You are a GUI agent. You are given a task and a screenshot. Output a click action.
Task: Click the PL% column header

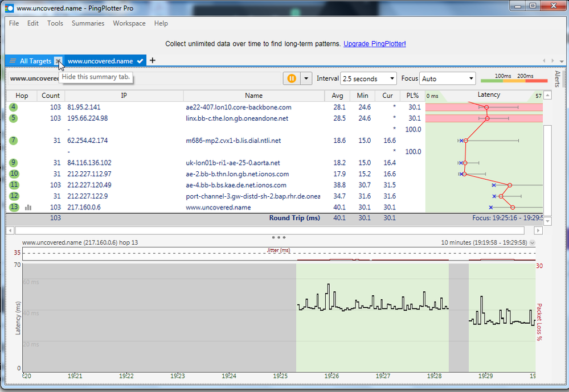point(412,96)
